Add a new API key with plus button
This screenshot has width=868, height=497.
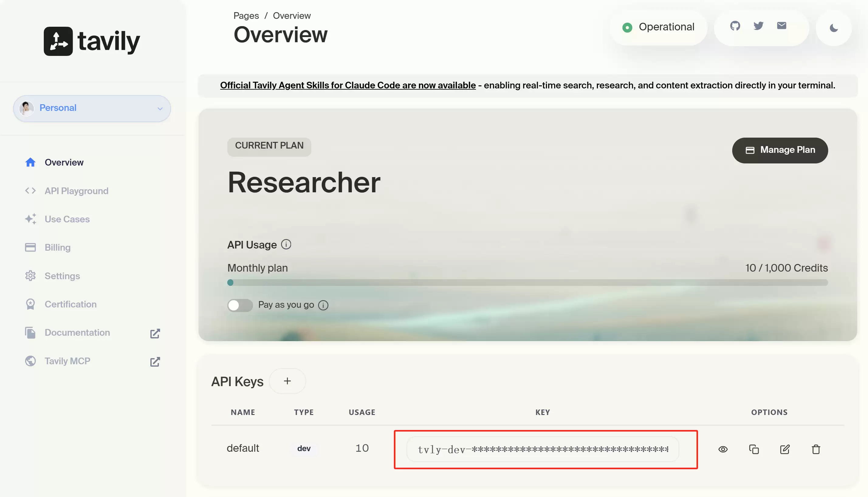287,381
